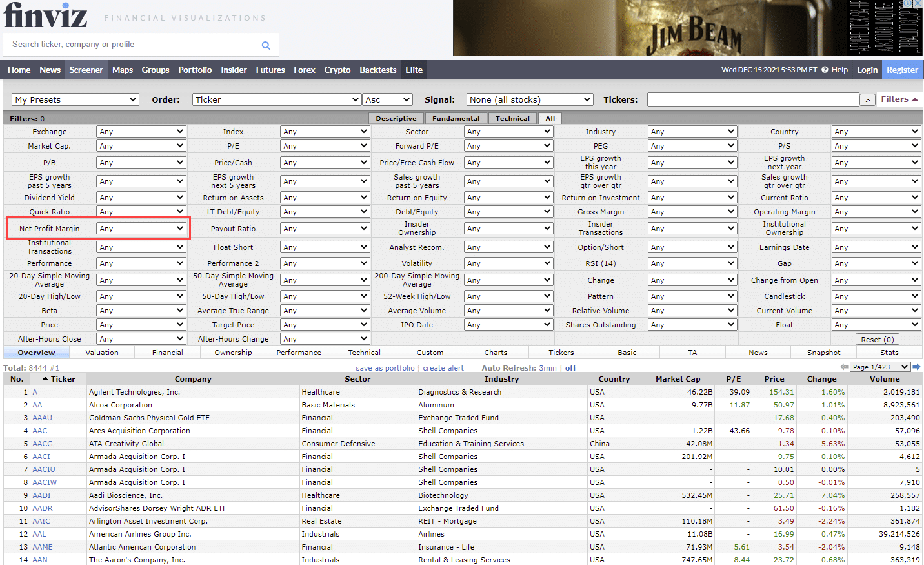Click the Reset (0) button

(877, 340)
